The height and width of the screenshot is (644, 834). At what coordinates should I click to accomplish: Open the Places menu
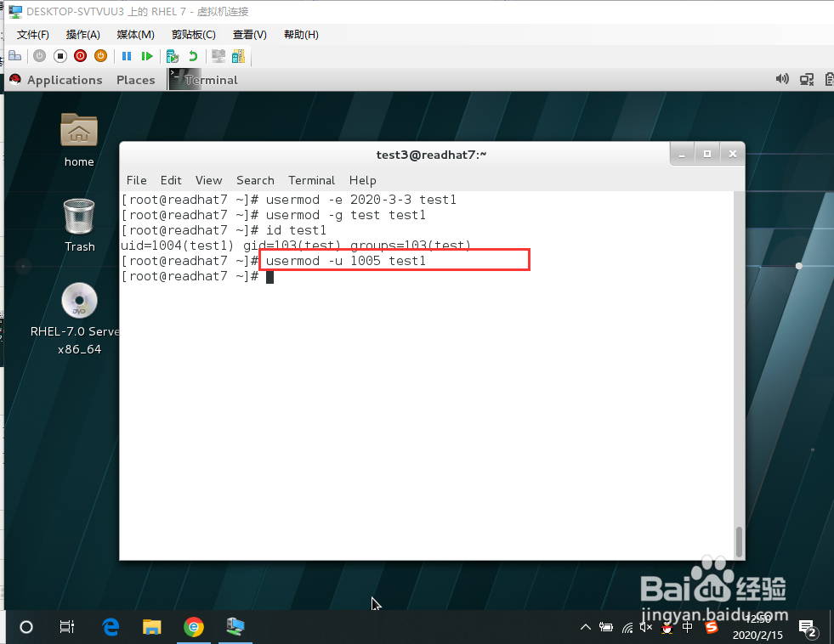tap(136, 80)
